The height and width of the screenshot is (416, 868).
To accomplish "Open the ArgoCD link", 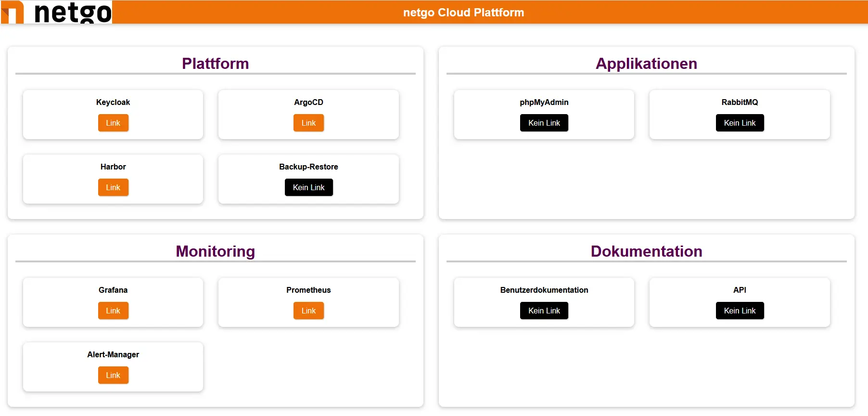I will click(x=308, y=123).
